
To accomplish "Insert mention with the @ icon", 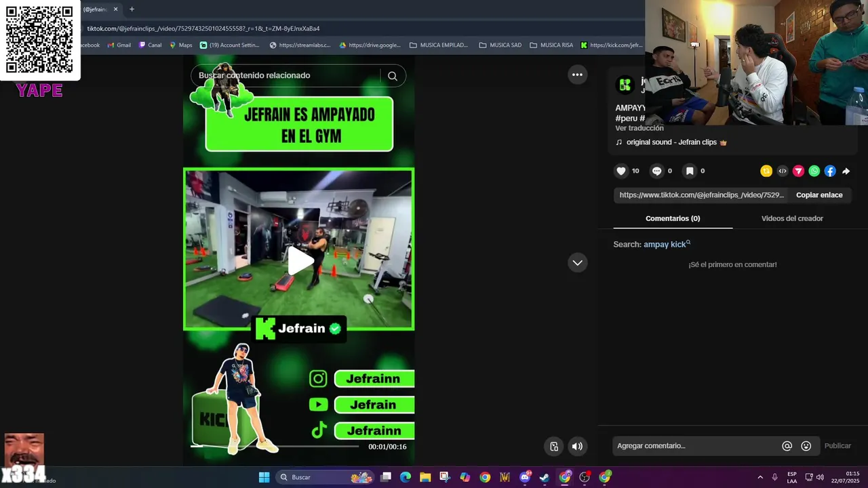I will coord(787,446).
